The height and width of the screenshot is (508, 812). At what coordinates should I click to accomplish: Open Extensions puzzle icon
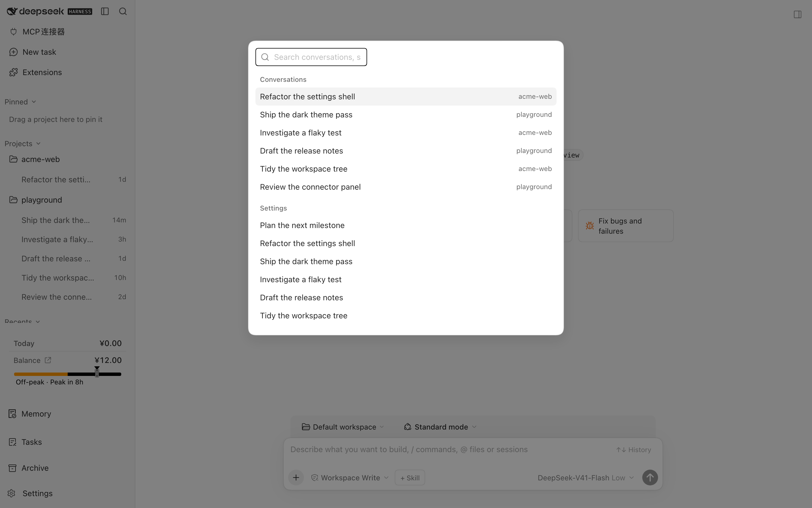(14, 72)
